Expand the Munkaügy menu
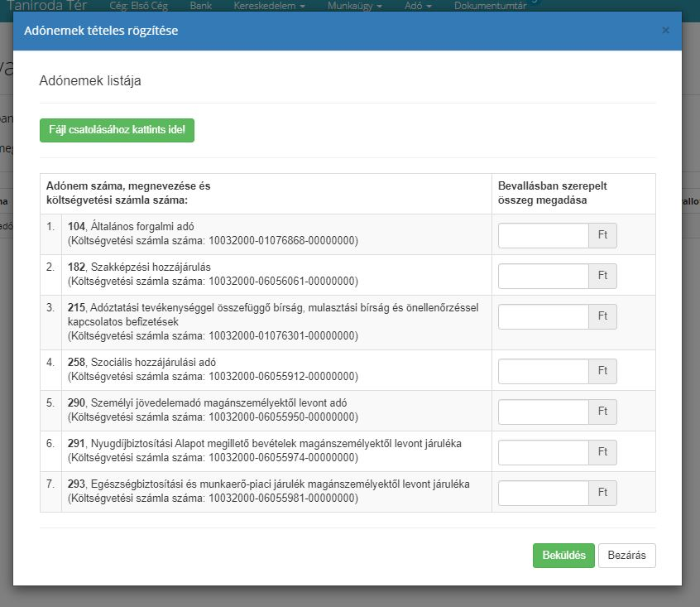This screenshot has height=607, width=700. pyautogui.click(x=353, y=5)
